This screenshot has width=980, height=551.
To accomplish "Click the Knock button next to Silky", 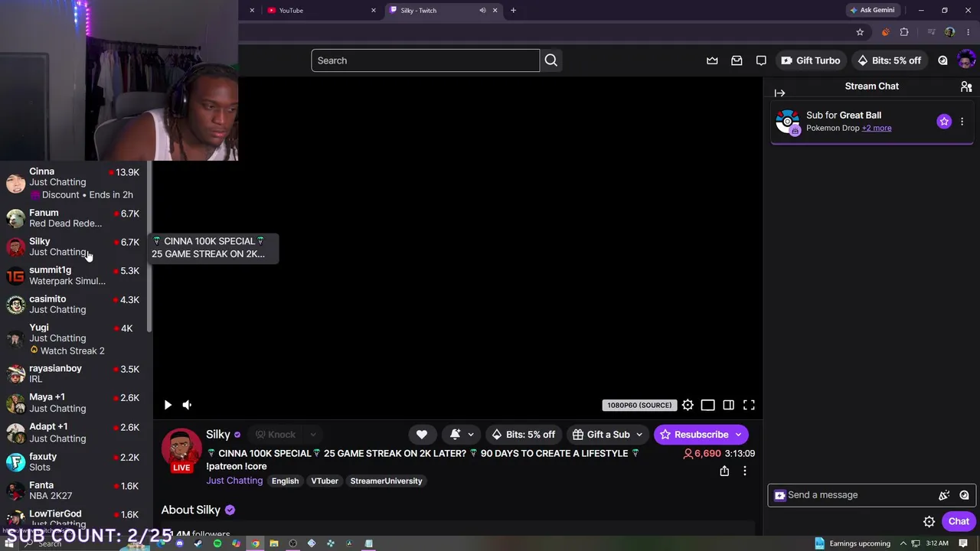I will tap(275, 435).
